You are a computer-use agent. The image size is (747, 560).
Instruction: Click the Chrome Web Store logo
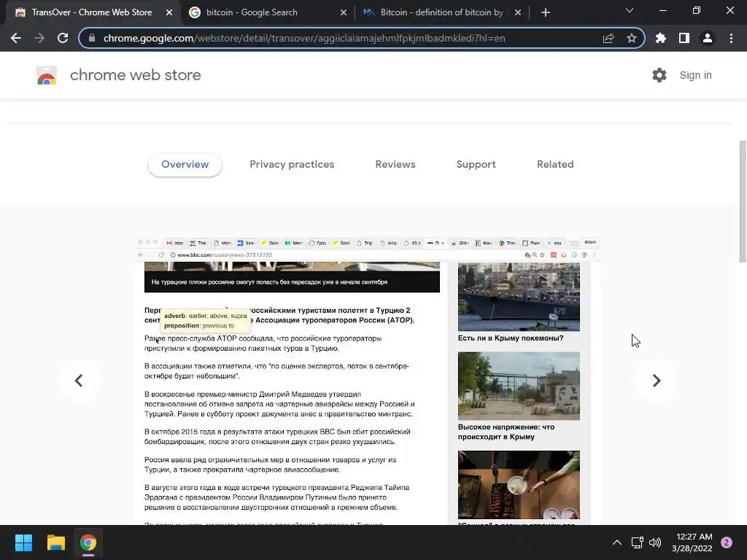click(47, 75)
